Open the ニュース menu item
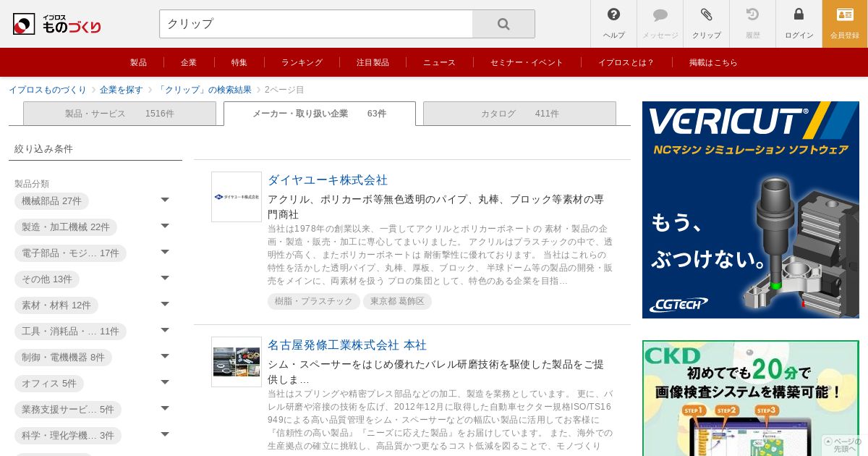 [439, 62]
